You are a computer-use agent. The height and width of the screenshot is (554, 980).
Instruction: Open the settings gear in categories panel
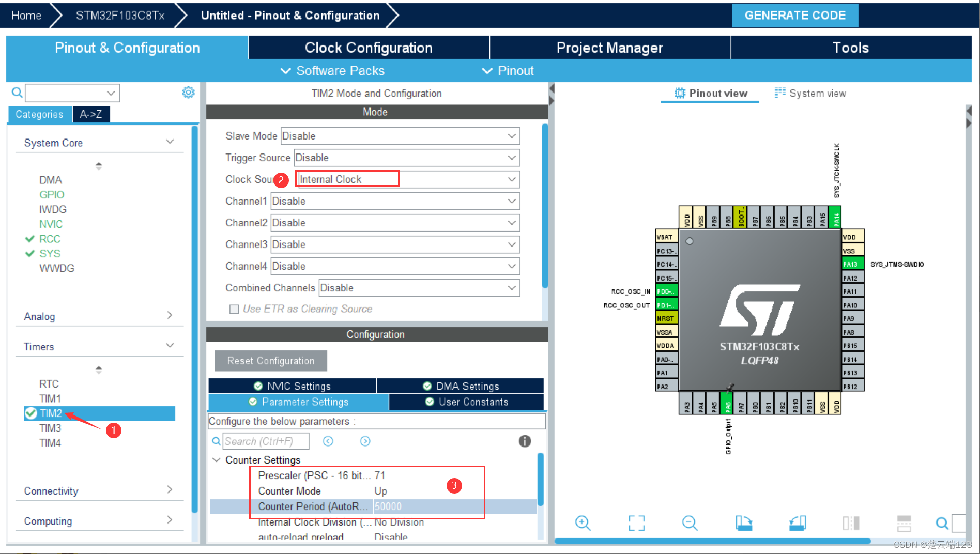click(x=188, y=93)
